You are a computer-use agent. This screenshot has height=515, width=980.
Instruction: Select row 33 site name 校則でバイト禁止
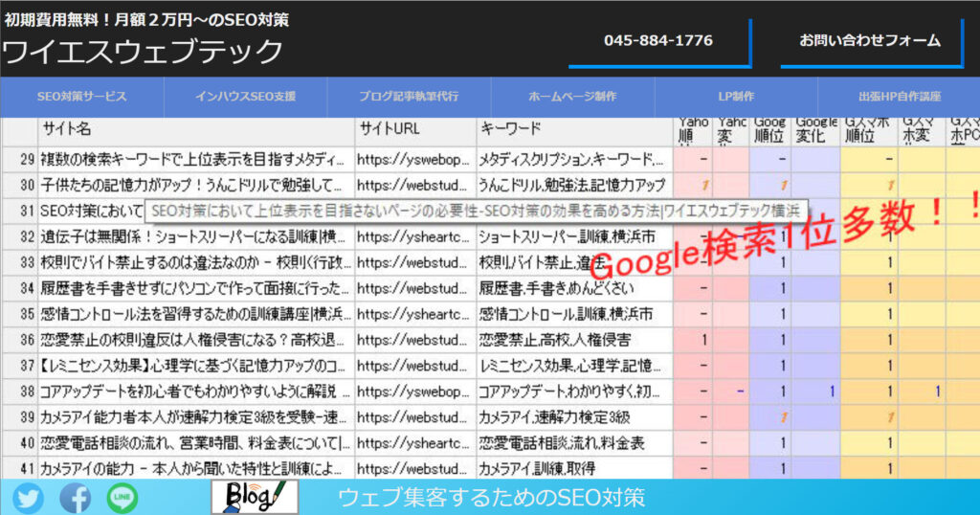pos(196,262)
